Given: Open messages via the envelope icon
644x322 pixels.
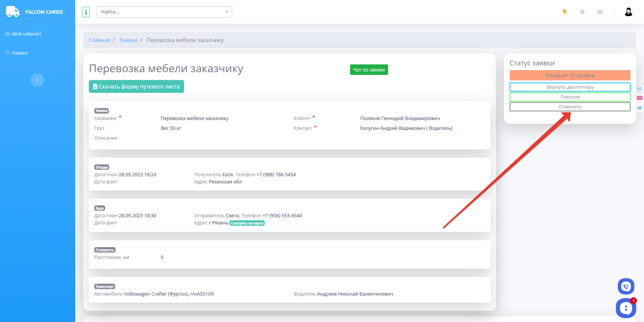Looking at the screenshot, I should coord(600,12).
